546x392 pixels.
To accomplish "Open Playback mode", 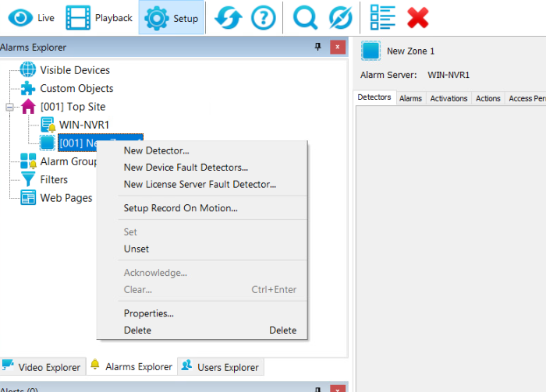I will [99, 18].
